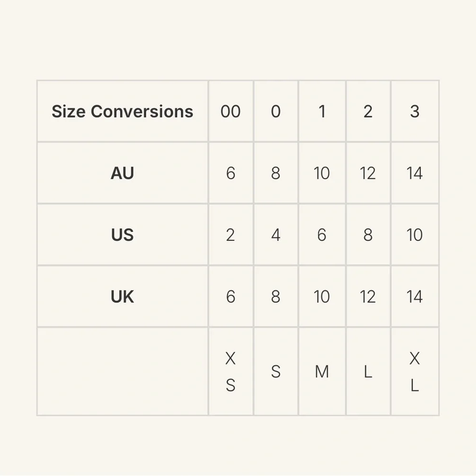Select the UK size 8 cell

tap(276, 297)
